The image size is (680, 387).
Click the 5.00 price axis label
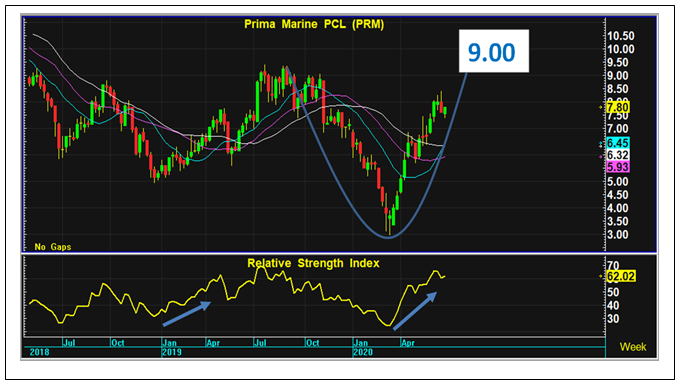618,181
